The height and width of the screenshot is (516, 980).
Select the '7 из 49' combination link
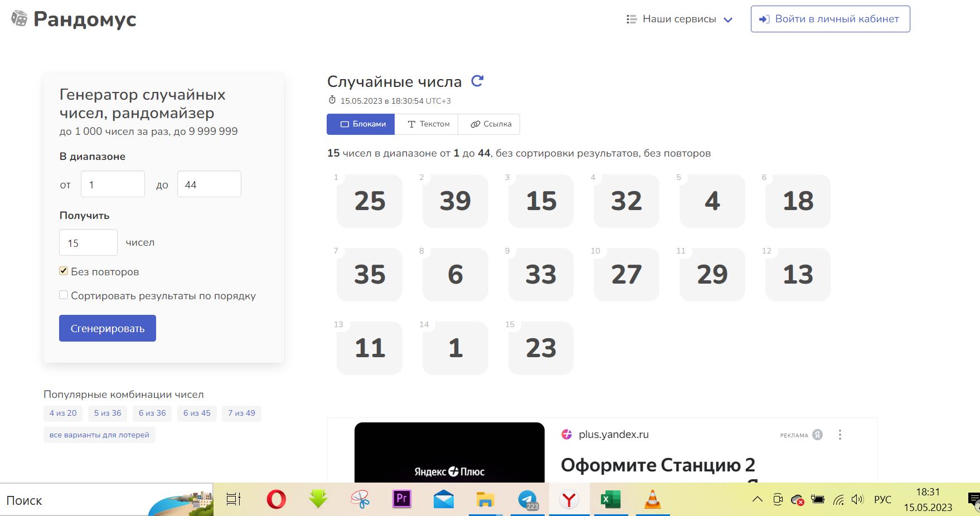click(242, 413)
